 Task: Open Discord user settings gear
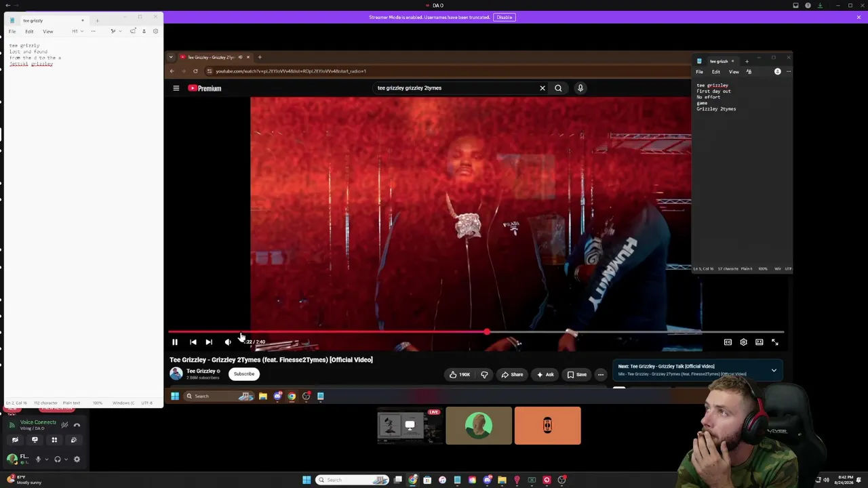[x=77, y=459]
